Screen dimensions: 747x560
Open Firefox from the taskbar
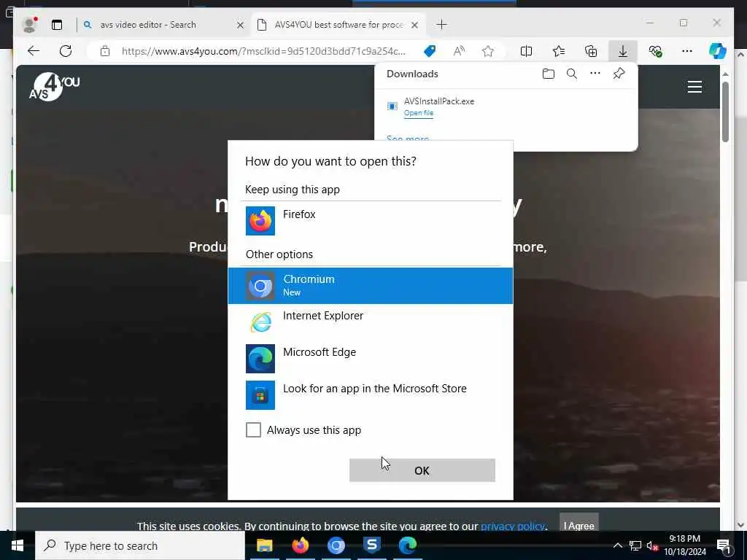click(300, 545)
